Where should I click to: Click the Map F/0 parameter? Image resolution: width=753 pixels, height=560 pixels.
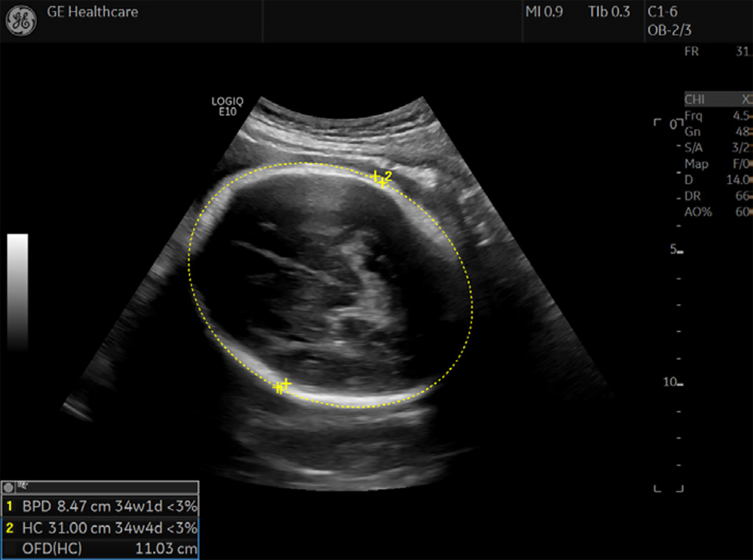point(717,163)
